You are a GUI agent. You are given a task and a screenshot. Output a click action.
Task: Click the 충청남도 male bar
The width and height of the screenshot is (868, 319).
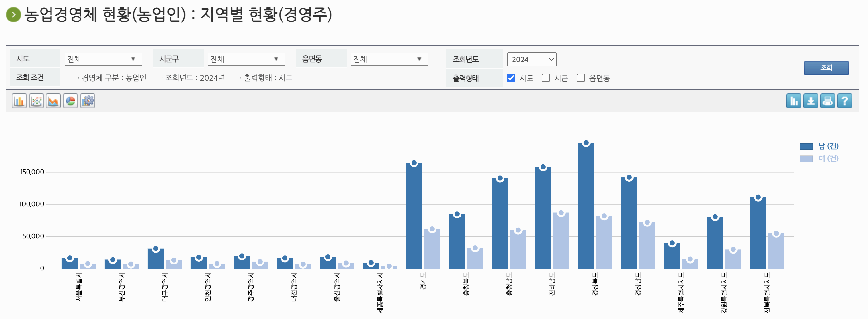(500, 223)
